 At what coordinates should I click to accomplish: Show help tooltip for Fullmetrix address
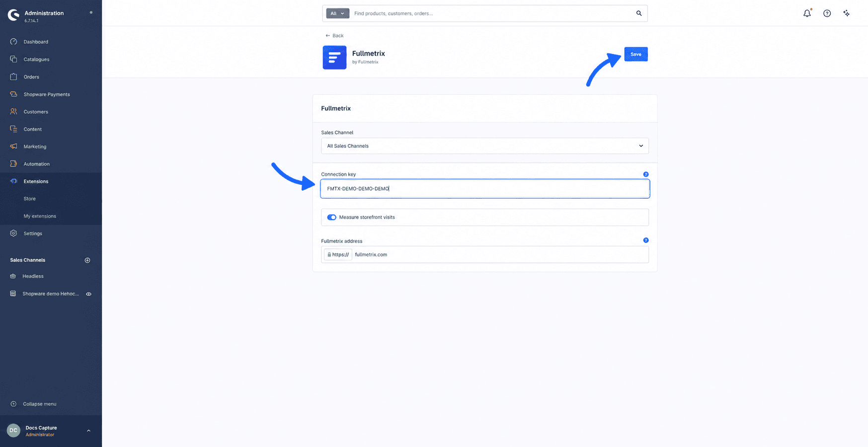click(646, 240)
